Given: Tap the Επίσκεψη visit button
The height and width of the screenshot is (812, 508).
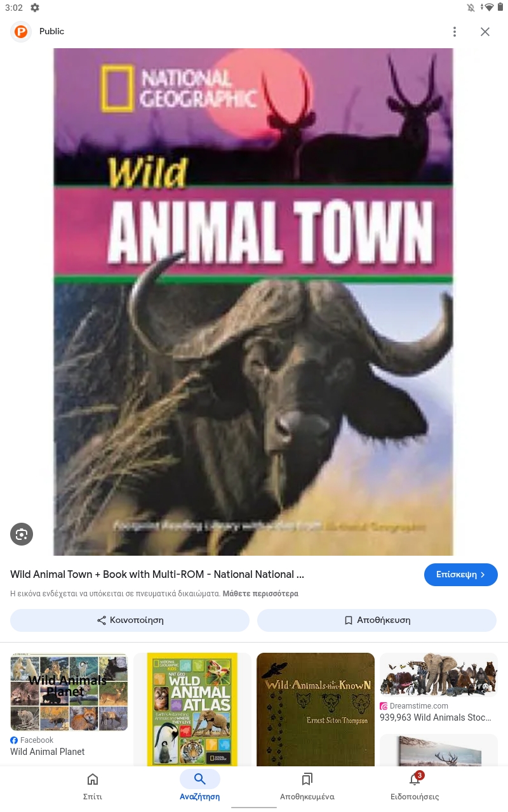Looking at the screenshot, I should coord(461,575).
